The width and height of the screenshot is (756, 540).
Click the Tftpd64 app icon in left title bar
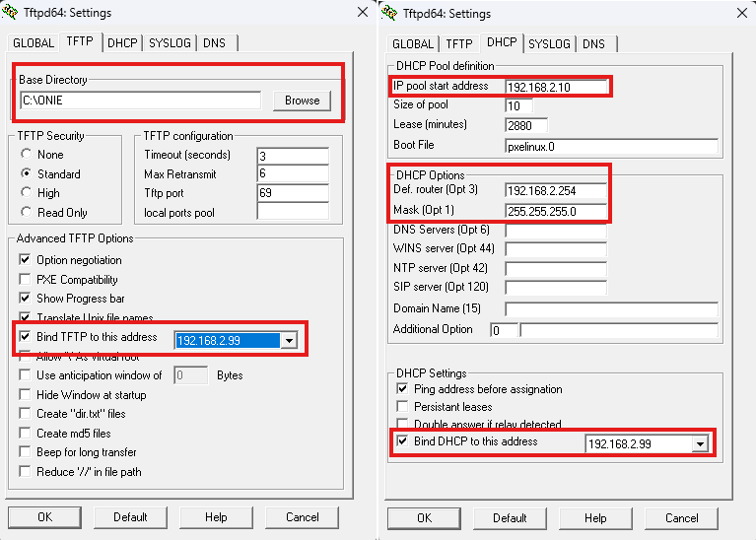coord(11,13)
